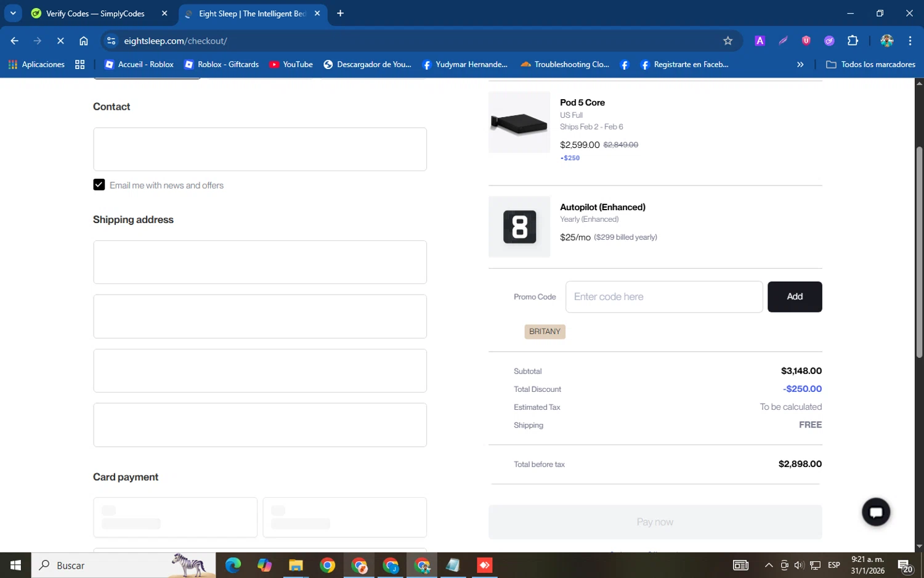Open Troubleshooting Clo... bookmark
924x578 pixels.
coord(565,64)
